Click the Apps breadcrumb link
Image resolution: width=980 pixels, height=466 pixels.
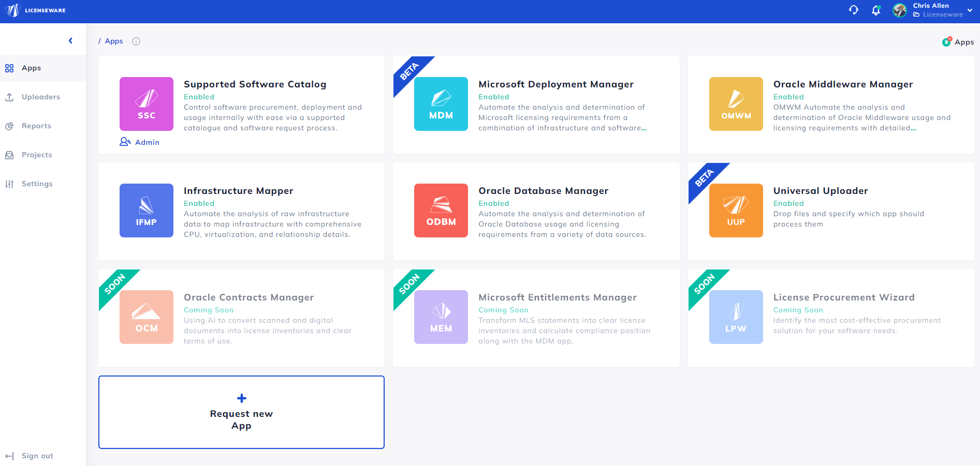click(x=114, y=41)
